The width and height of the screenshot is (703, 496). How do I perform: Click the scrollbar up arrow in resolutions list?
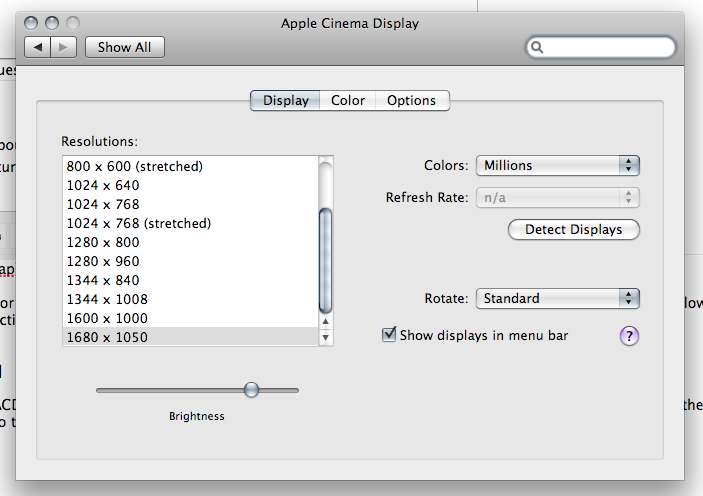[x=325, y=321]
